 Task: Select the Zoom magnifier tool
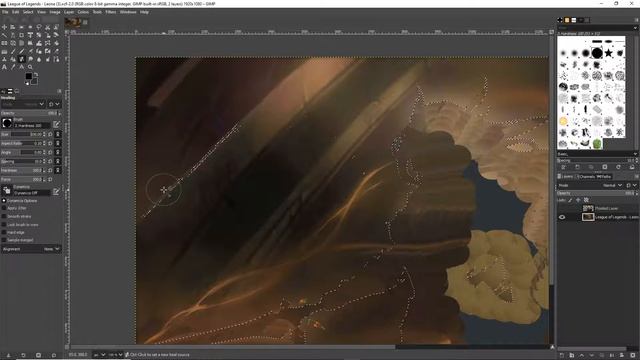coord(30,67)
